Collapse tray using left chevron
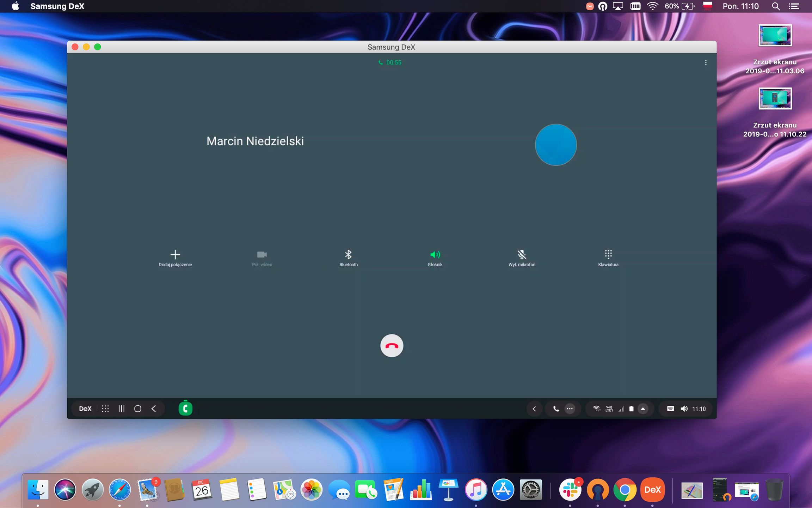The width and height of the screenshot is (812, 508). click(x=534, y=409)
